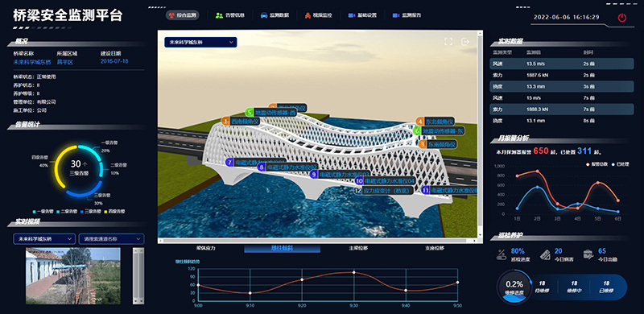Click the exit icon in 3D view

[465, 42]
